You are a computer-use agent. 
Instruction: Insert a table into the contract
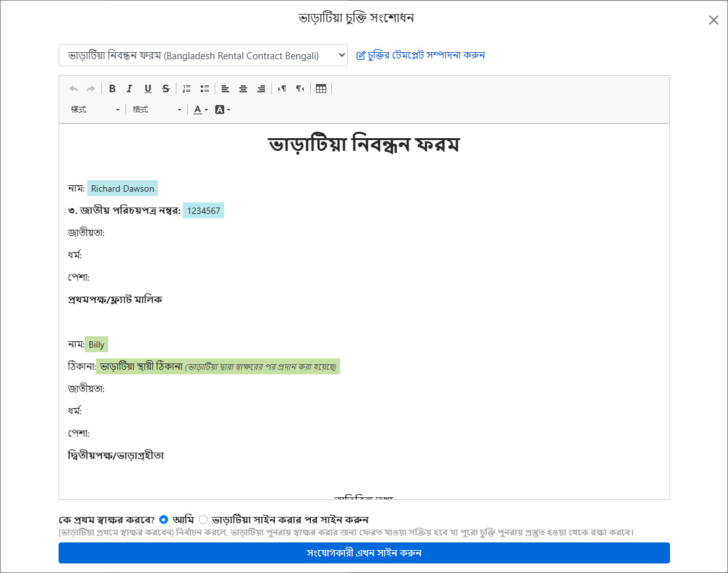point(321,88)
